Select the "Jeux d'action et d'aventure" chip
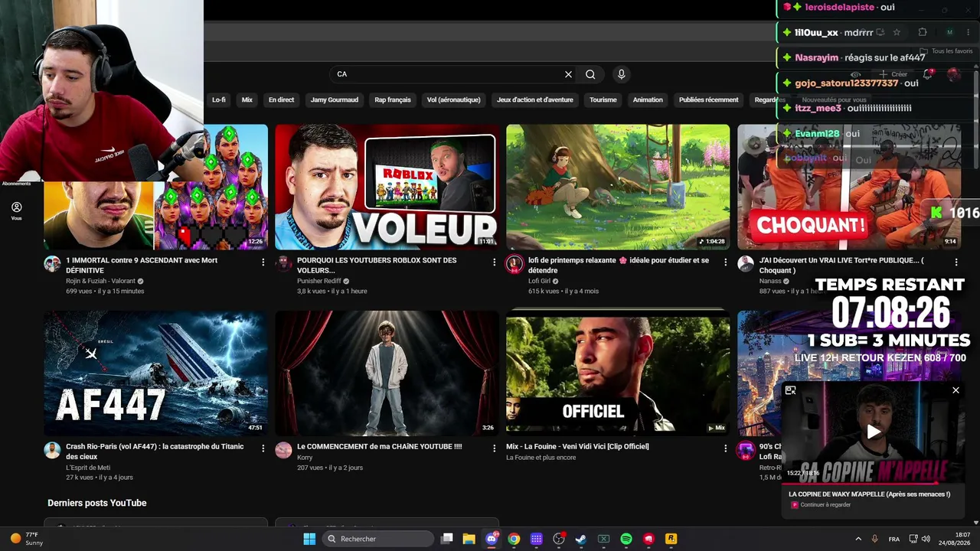980x551 pixels. [535, 99]
